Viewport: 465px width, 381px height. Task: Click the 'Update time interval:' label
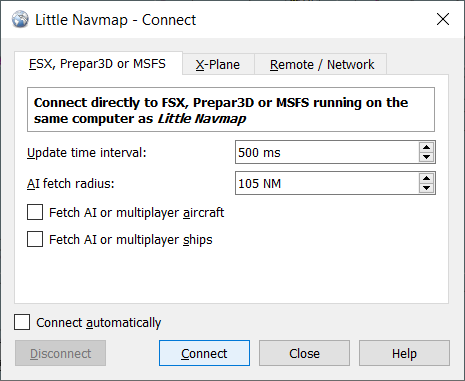click(x=87, y=153)
